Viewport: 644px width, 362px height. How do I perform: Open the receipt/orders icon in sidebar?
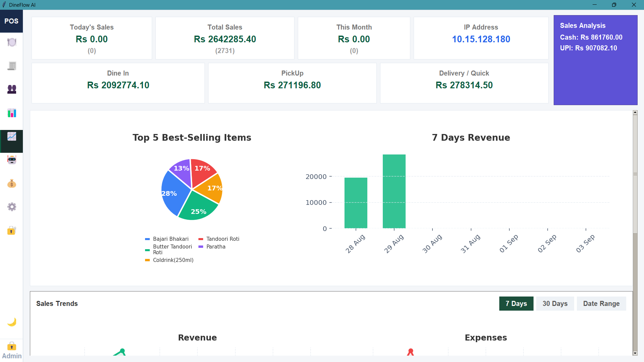point(12,66)
